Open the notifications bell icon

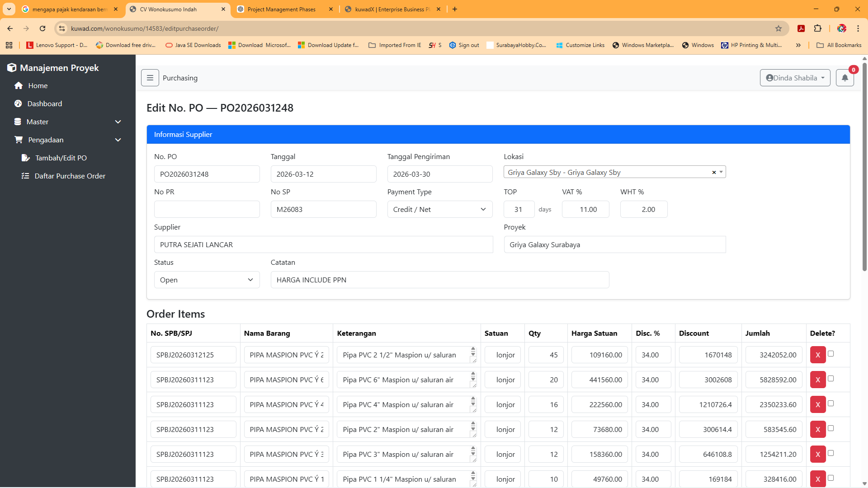(x=844, y=78)
